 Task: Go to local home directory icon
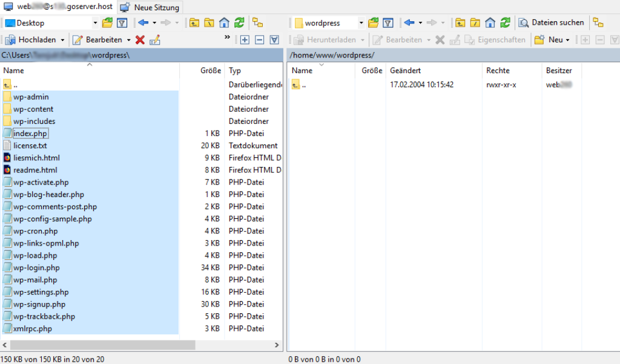(x=224, y=23)
